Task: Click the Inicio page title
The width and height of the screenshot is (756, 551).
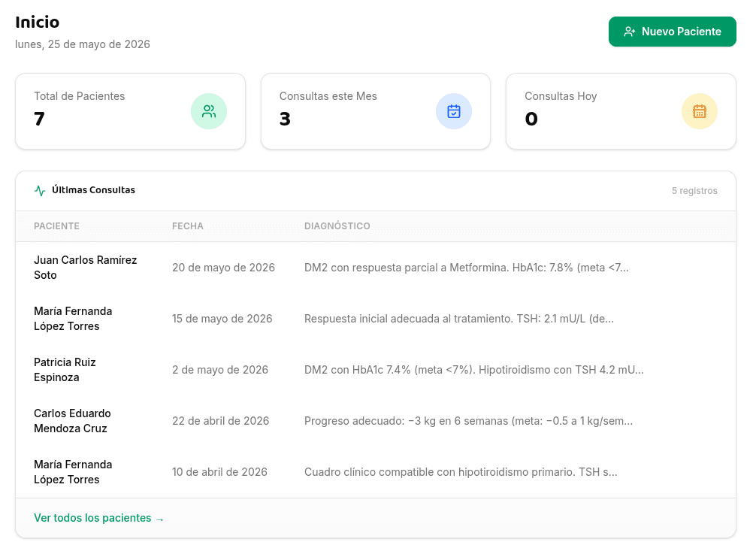Action: point(37,23)
